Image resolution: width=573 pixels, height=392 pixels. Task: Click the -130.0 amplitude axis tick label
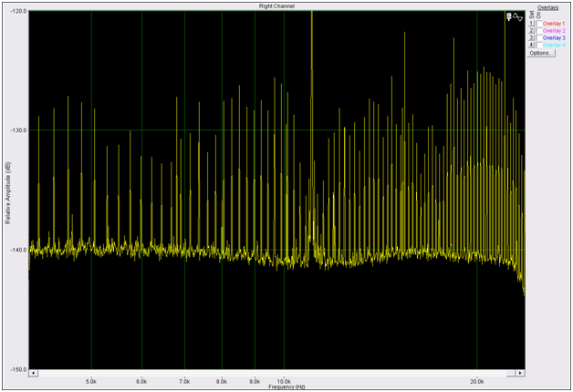(x=18, y=130)
